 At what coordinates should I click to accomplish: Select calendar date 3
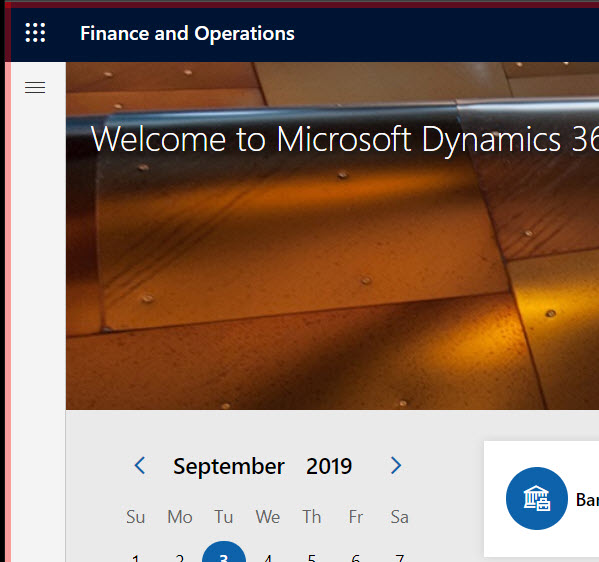(x=224, y=553)
